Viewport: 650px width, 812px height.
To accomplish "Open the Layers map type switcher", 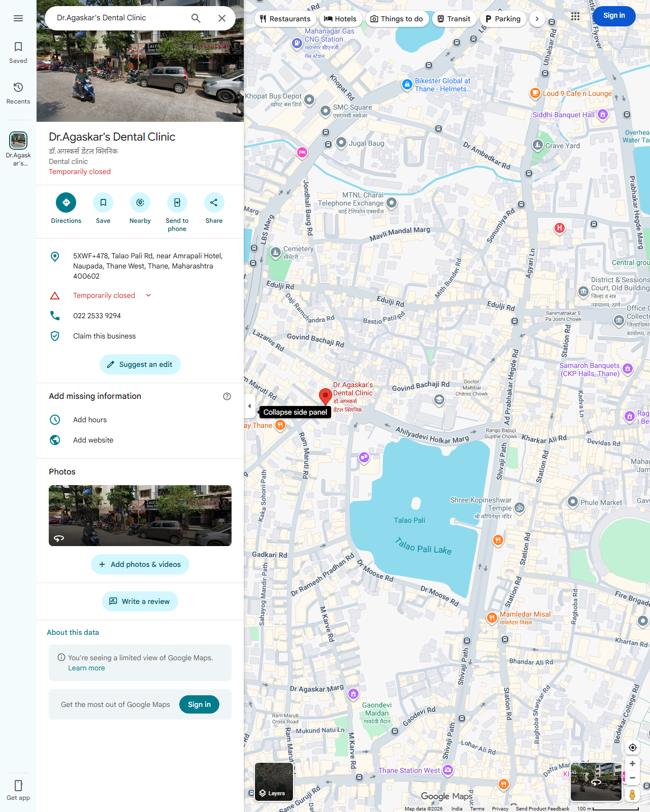I will pyautogui.click(x=274, y=782).
